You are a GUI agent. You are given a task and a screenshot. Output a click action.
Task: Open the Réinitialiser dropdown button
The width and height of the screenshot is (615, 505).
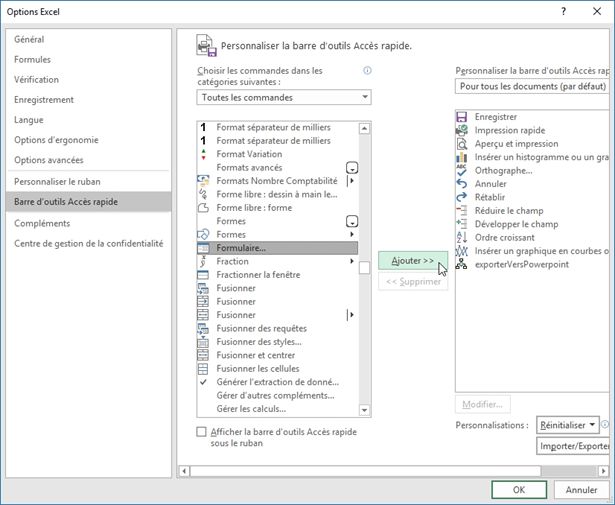568,425
